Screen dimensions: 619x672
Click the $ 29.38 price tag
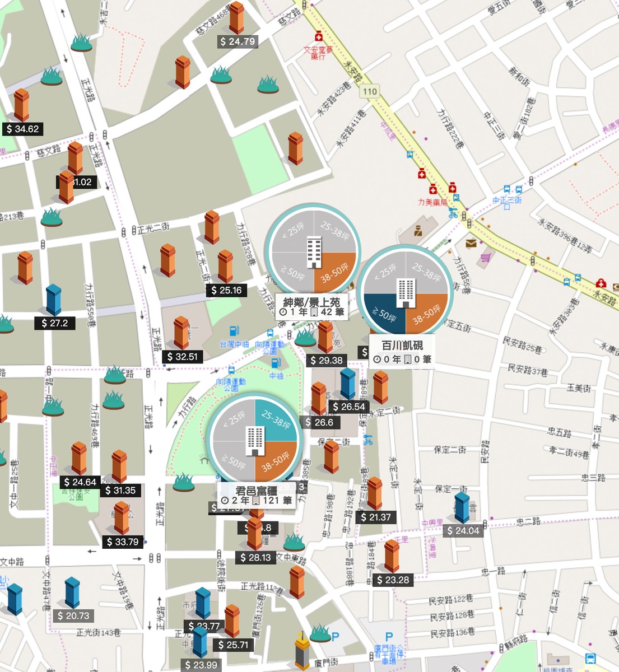click(326, 361)
